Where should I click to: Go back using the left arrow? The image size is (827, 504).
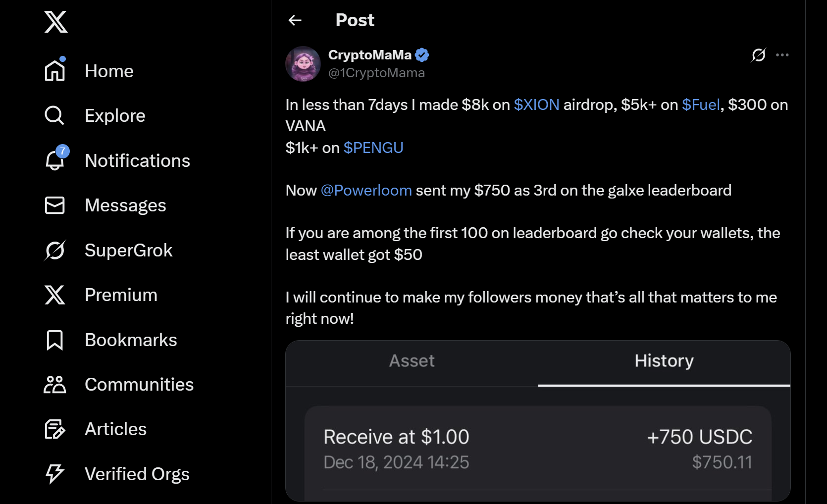295,20
